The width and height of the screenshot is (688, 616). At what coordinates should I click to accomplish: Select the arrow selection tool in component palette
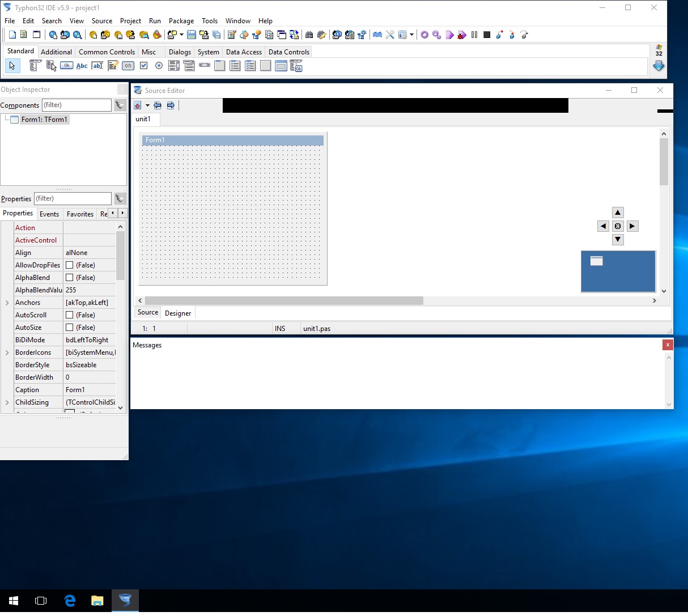click(12, 66)
